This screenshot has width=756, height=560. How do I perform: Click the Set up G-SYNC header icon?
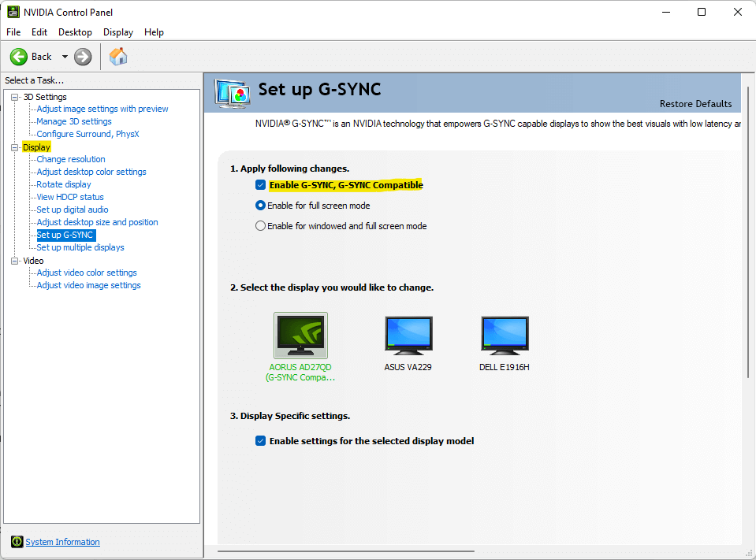(x=233, y=93)
